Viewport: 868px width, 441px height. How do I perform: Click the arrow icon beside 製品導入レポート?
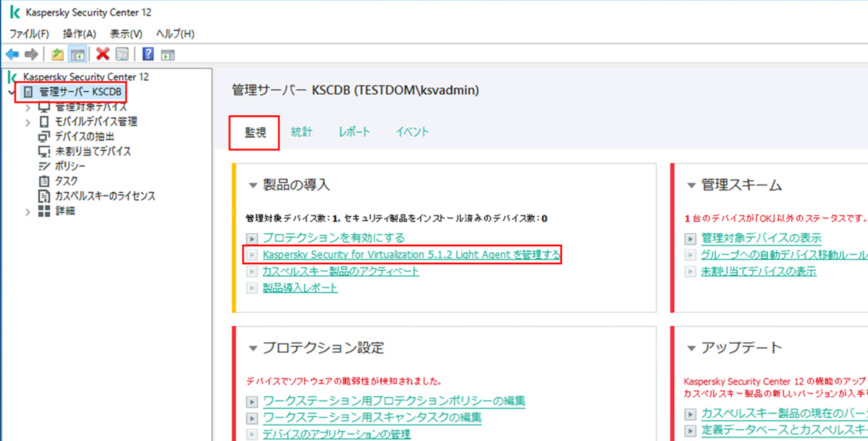(252, 288)
